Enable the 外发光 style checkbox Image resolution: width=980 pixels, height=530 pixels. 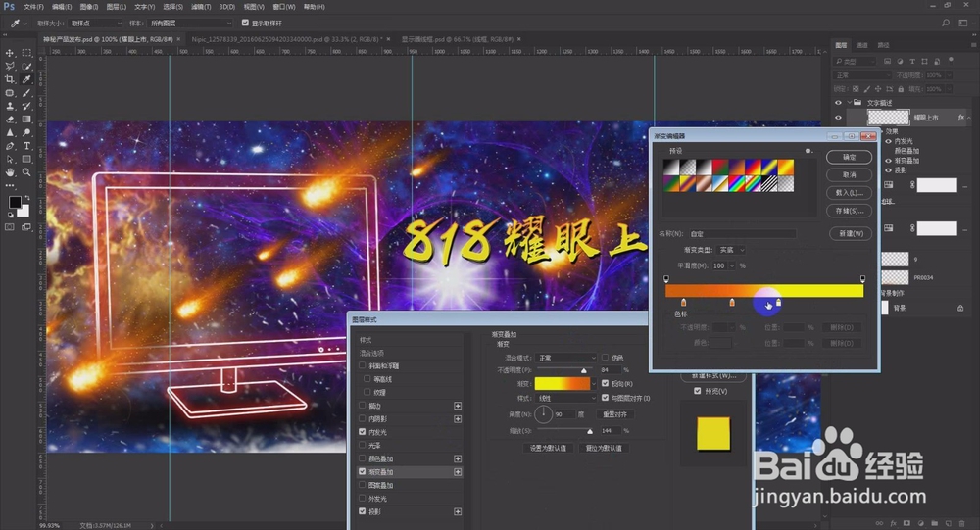362,498
